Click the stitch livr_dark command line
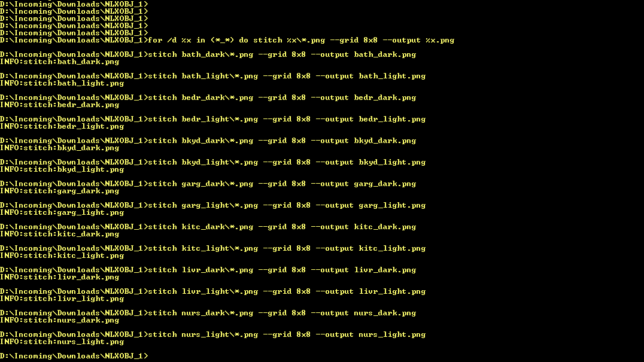 pos(208,270)
